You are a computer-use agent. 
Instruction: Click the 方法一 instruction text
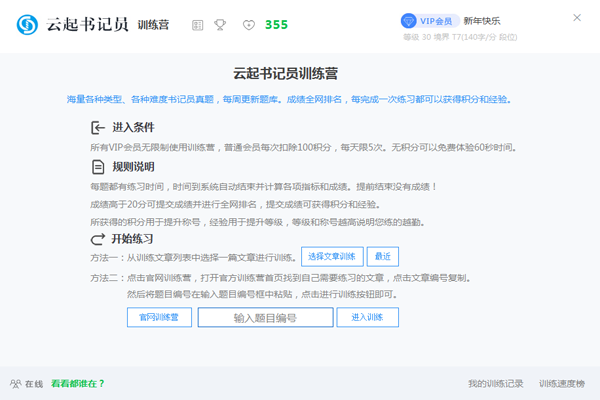193,258
